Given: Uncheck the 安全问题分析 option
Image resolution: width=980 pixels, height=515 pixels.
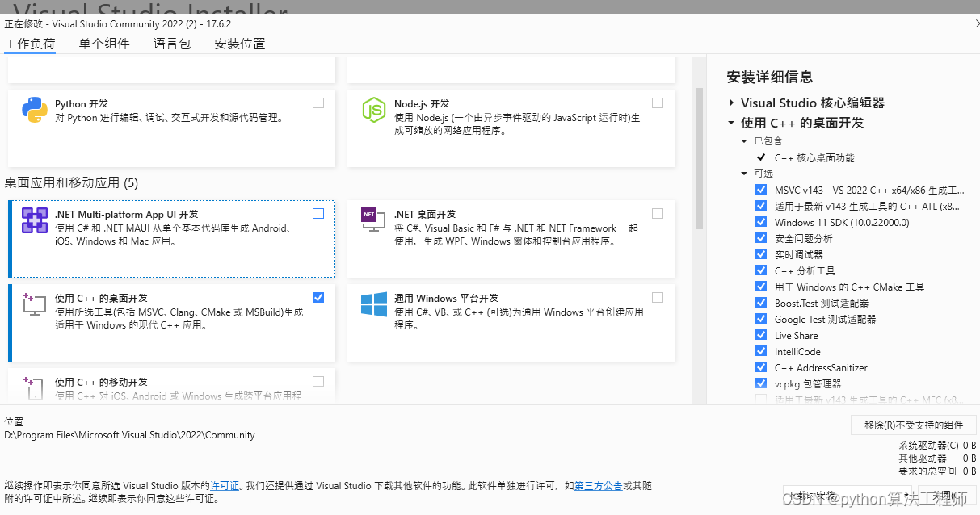Looking at the screenshot, I should click(x=761, y=238).
